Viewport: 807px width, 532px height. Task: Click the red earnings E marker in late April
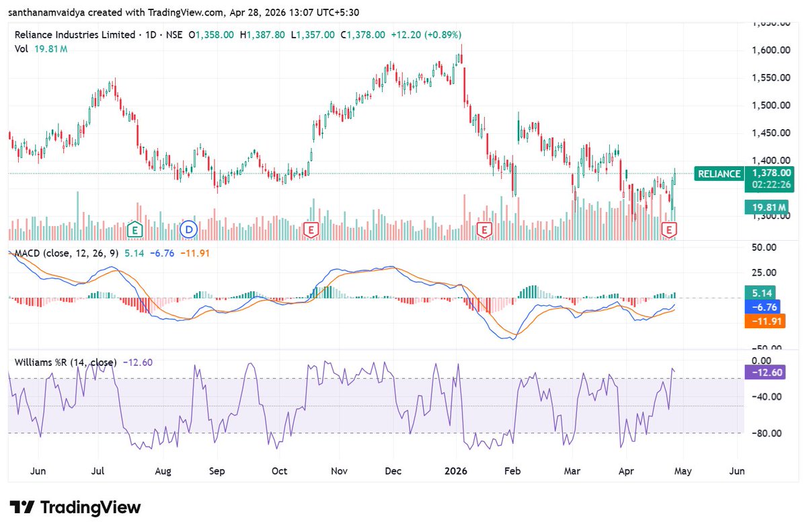pyautogui.click(x=669, y=230)
